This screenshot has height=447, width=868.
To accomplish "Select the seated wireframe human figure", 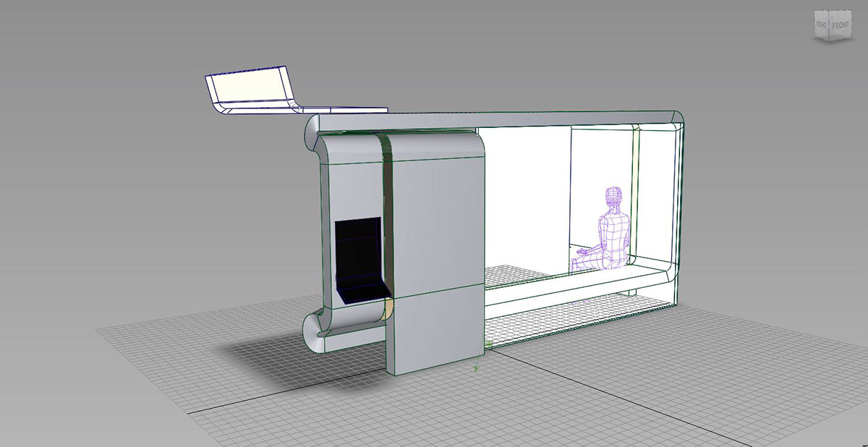I will coord(601,229).
